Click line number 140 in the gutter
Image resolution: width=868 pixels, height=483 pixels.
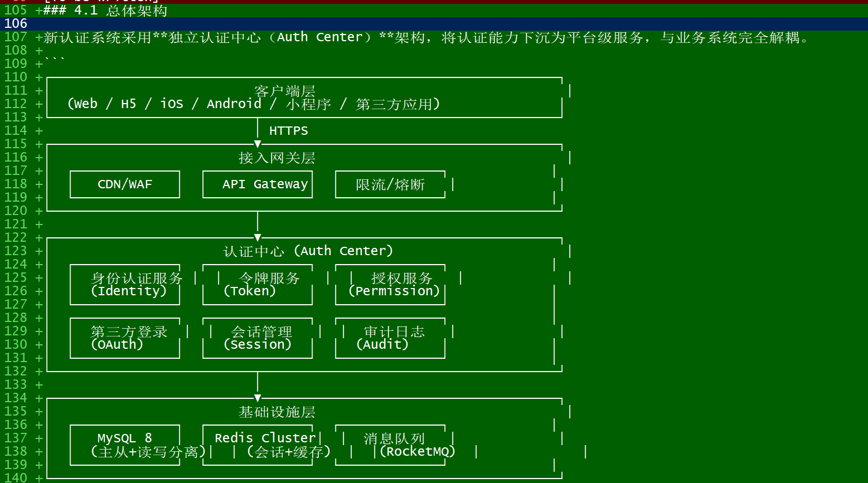[x=16, y=477]
